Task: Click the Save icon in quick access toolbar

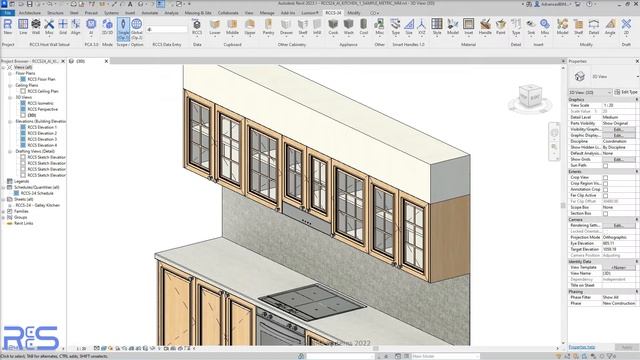Action: 30,4
